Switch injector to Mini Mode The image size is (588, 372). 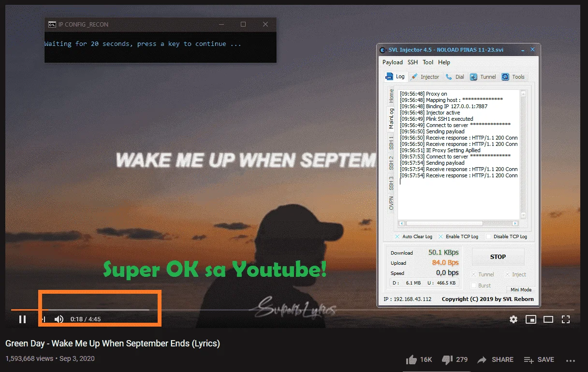(521, 289)
